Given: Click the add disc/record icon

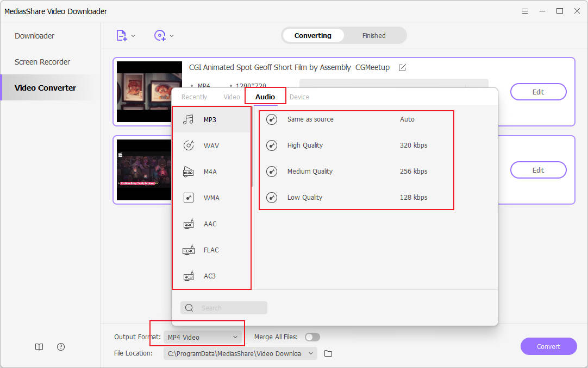Looking at the screenshot, I should 160,36.
